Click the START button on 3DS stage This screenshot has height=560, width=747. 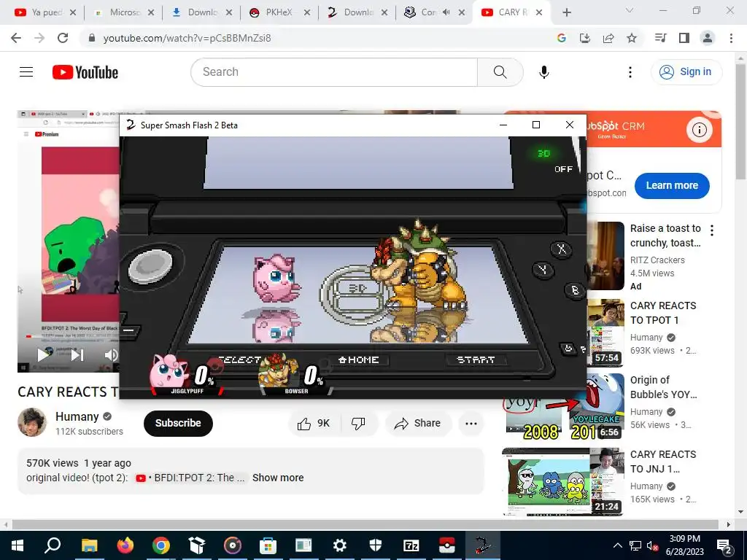(476, 360)
